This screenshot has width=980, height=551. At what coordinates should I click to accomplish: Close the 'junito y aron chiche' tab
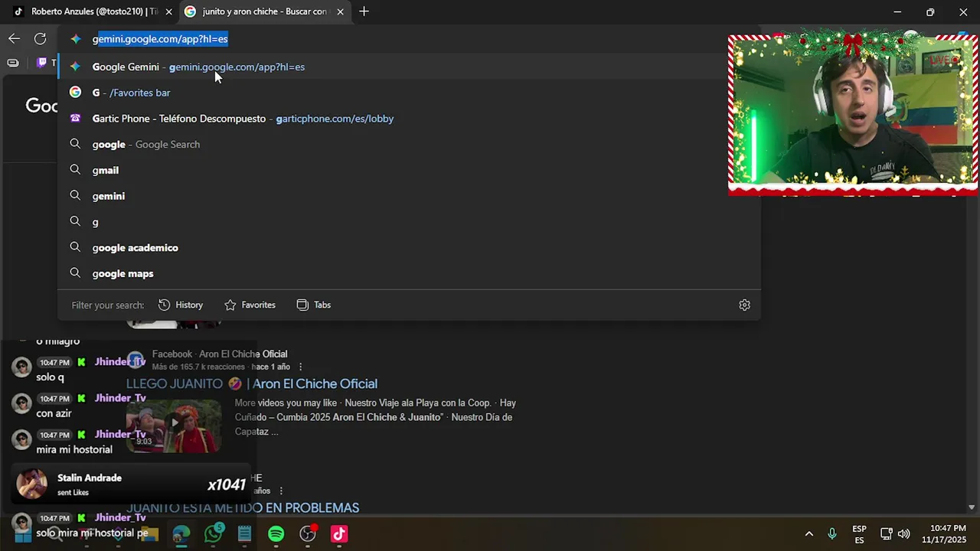point(340,11)
